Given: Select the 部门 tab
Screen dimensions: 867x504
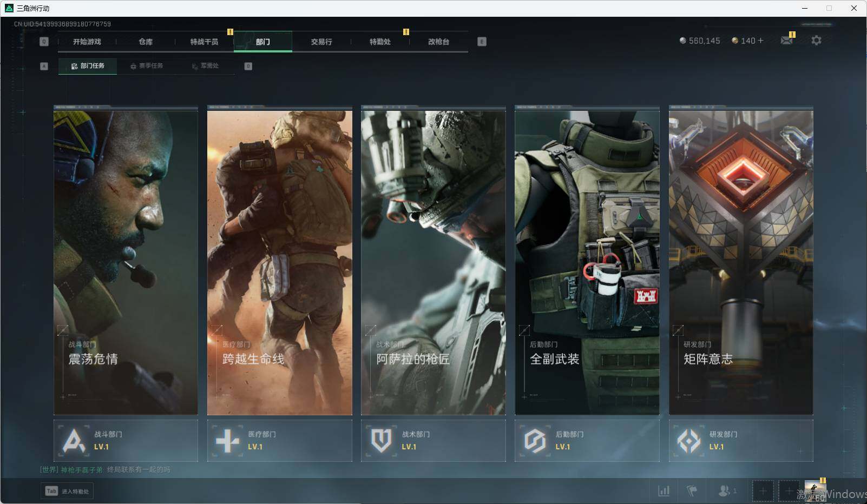Looking at the screenshot, I should tap(263, 42).
